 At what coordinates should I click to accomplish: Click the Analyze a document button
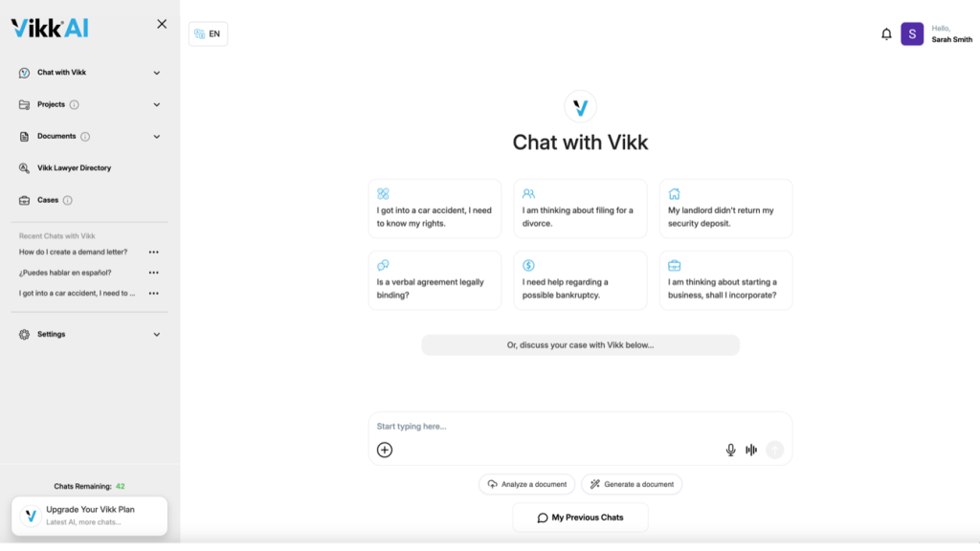[527, 484]
